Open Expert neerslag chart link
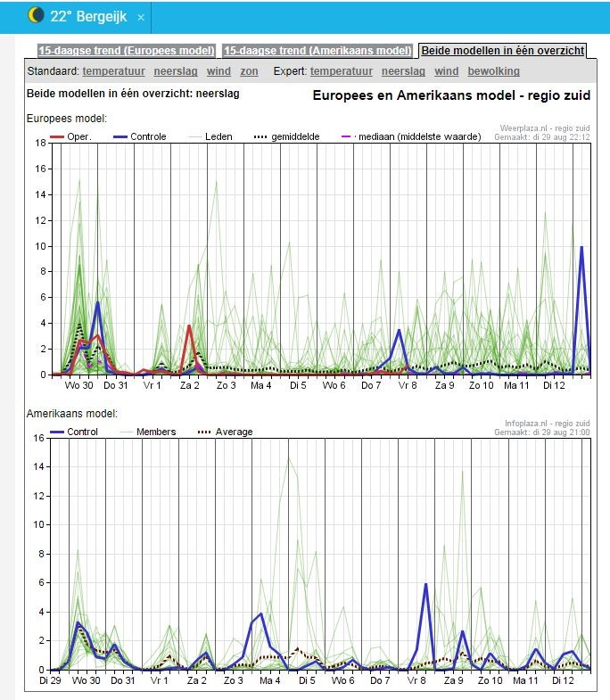610x700 pixels. click(403, 71)
